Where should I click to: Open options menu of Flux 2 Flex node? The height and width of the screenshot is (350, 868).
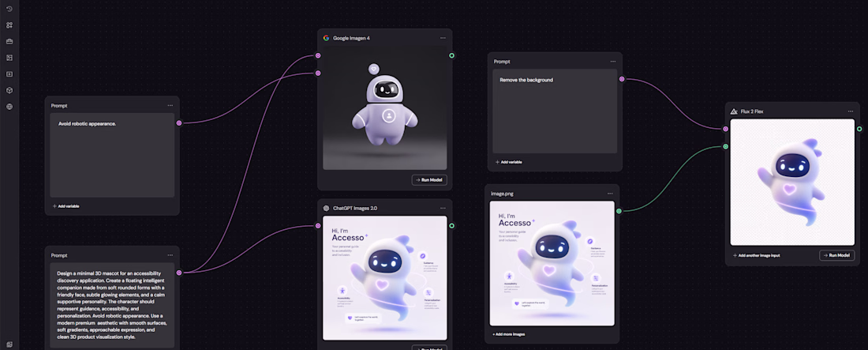851,111
